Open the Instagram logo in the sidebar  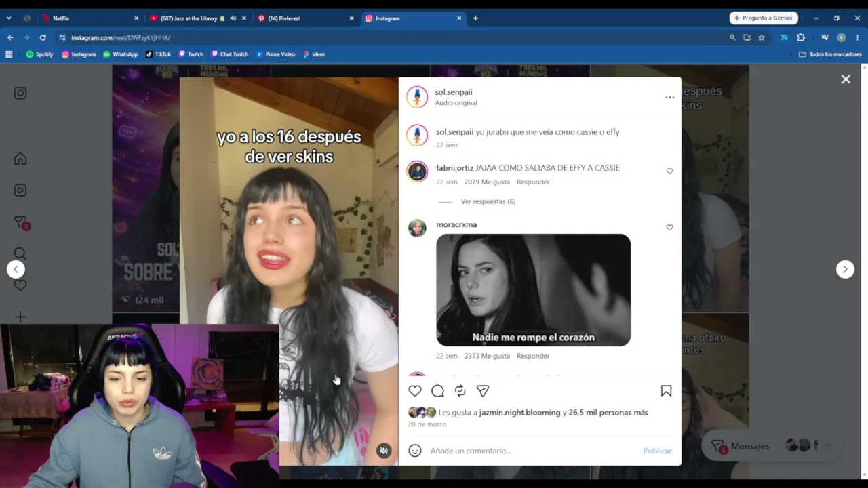tap(20, 93)
